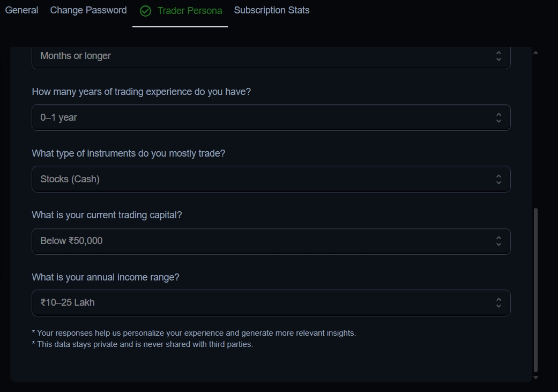
Task: Click the chevron arrows on the 0–1 year field
Action: tap(499, 117)
